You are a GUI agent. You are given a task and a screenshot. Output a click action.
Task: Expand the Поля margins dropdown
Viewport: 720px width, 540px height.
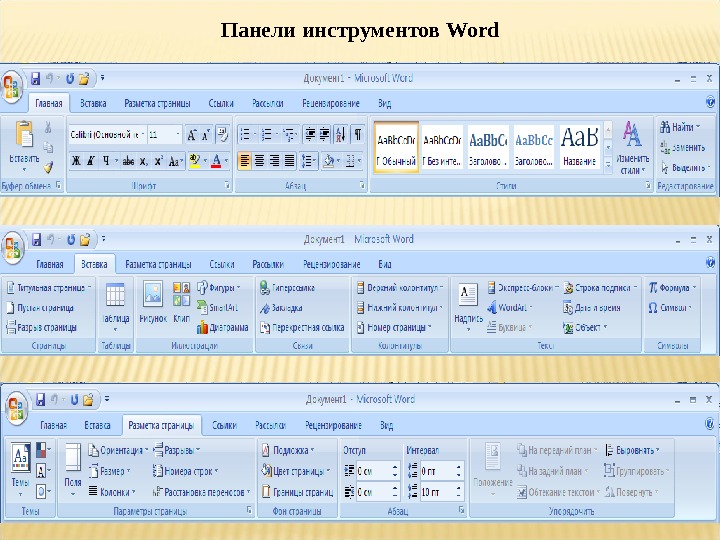73,470
